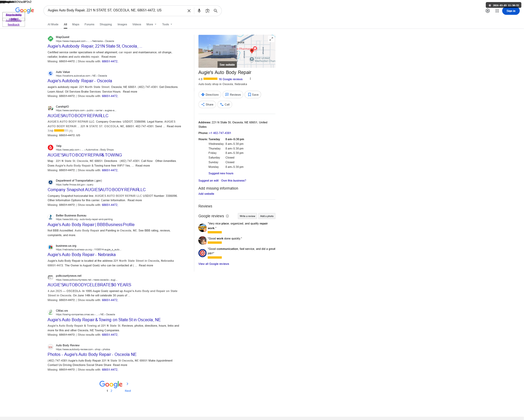The width and height of the screenshot is (527, 420).
Task: Get Directions to Augie's Auto Body Repair
Action: coord(210,95)
